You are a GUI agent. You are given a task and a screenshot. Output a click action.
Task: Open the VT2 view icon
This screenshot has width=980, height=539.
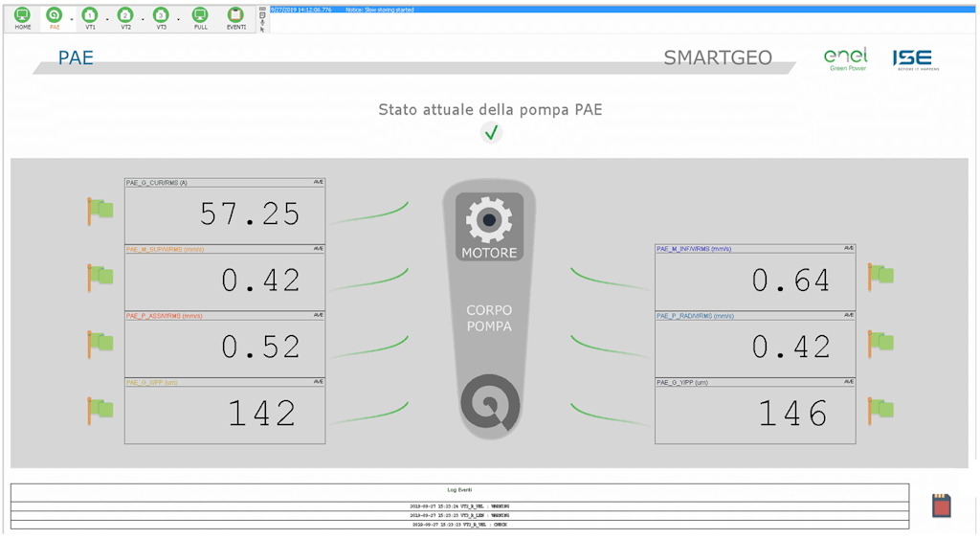coord(125,15)
